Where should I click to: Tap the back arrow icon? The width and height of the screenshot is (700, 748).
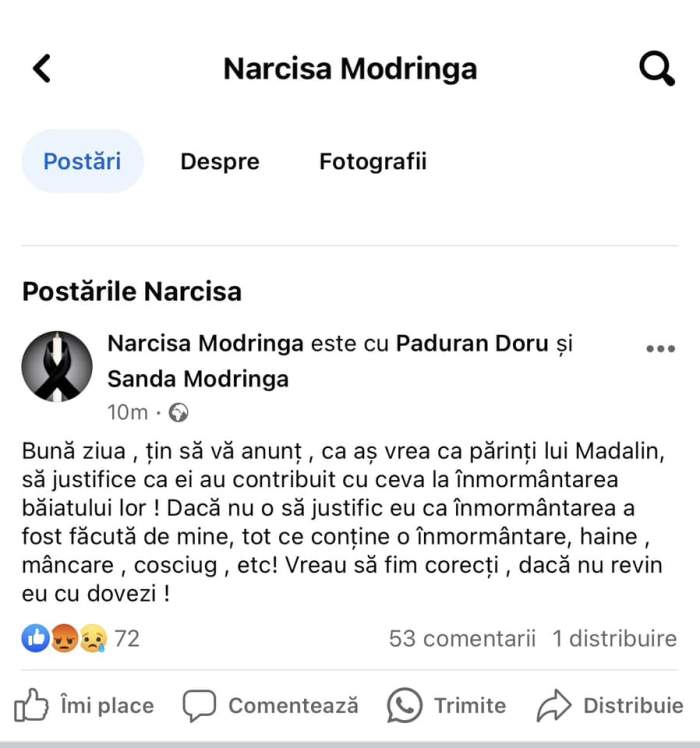click(x=41, y=68)
